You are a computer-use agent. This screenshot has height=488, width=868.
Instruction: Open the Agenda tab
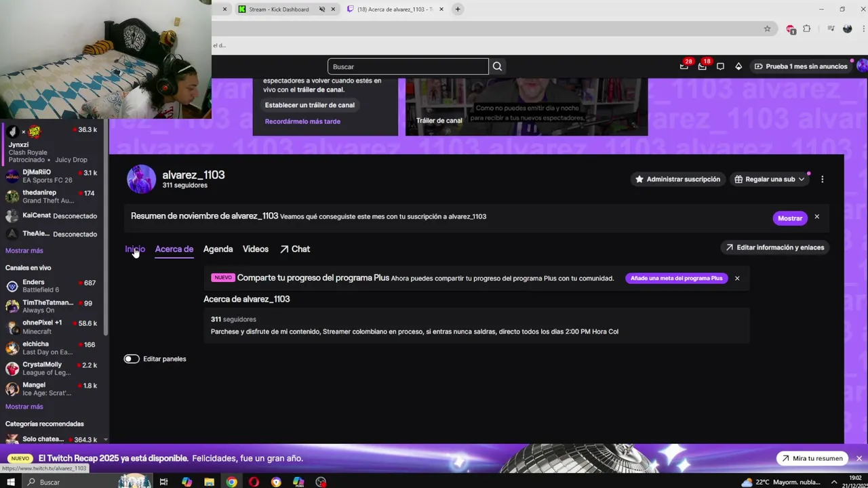(218, 249)
